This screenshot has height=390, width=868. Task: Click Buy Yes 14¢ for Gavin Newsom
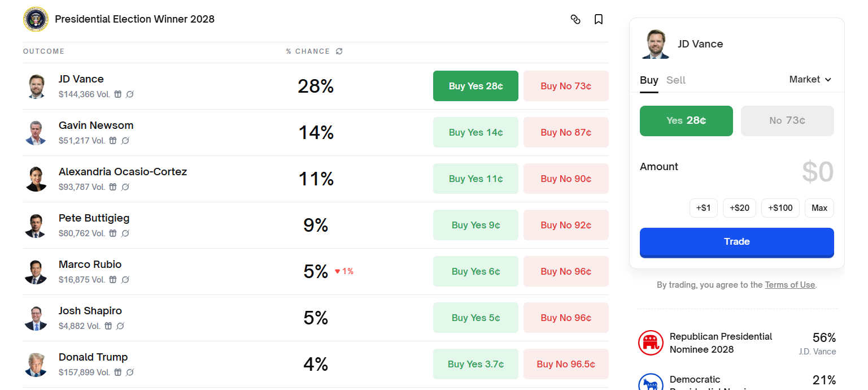click(x=476, y=132)
